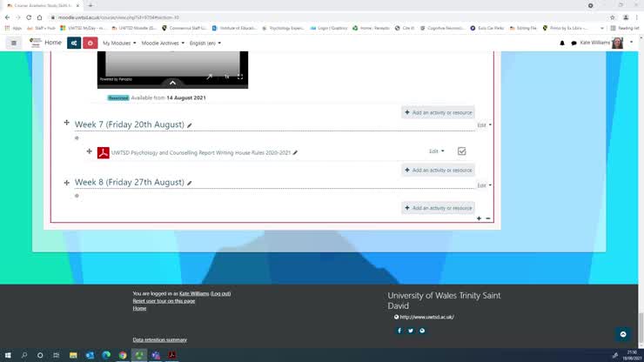Click the Facebook icon in footer
644x362 pixels.
pos(399,331)
